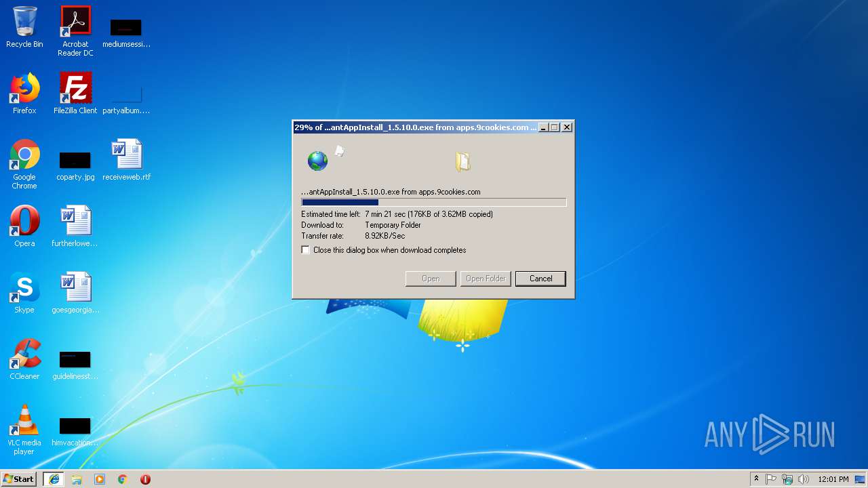Select the furtherlowe... Word document

point(75,226)
